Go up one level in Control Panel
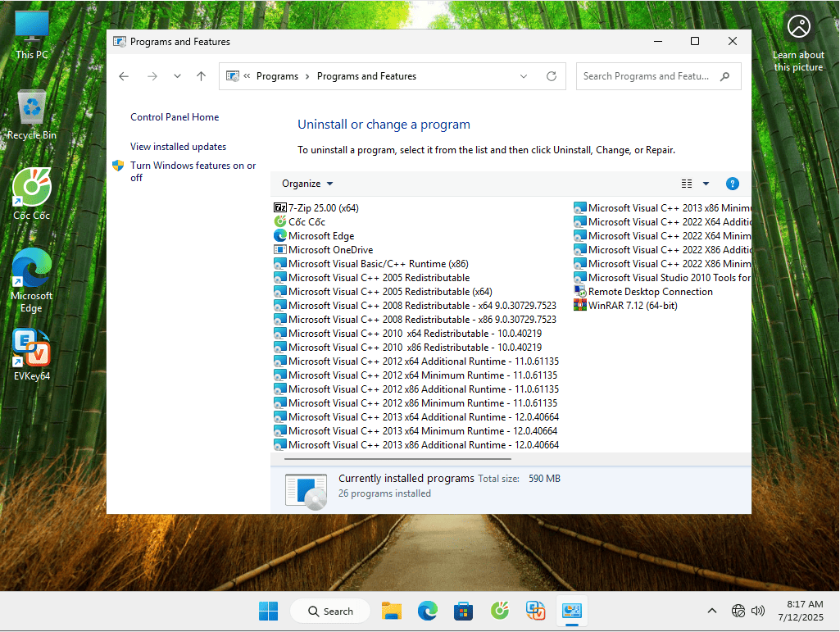 click(x=202, y=76)
